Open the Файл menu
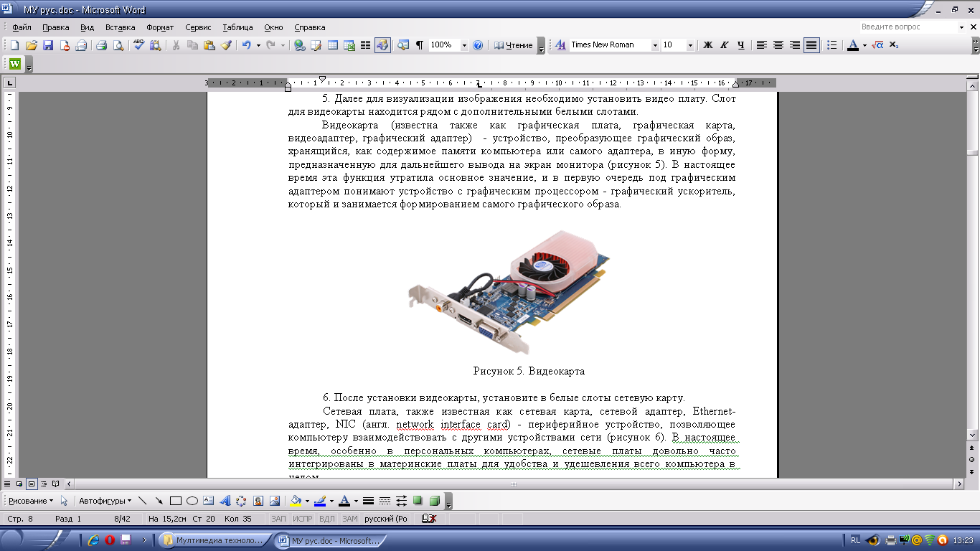The width and height of the screenshot is (980, 551). 22,27
